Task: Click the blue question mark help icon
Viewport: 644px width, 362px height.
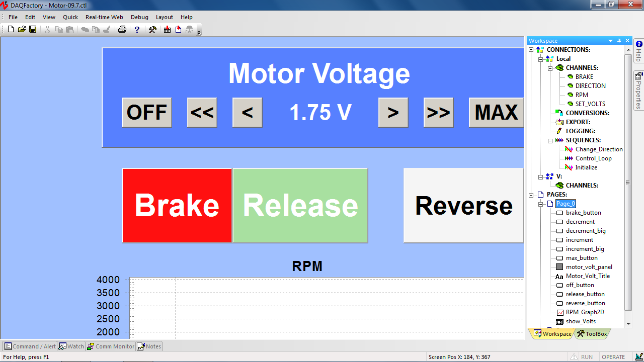Action: click(x=137, y=30)
